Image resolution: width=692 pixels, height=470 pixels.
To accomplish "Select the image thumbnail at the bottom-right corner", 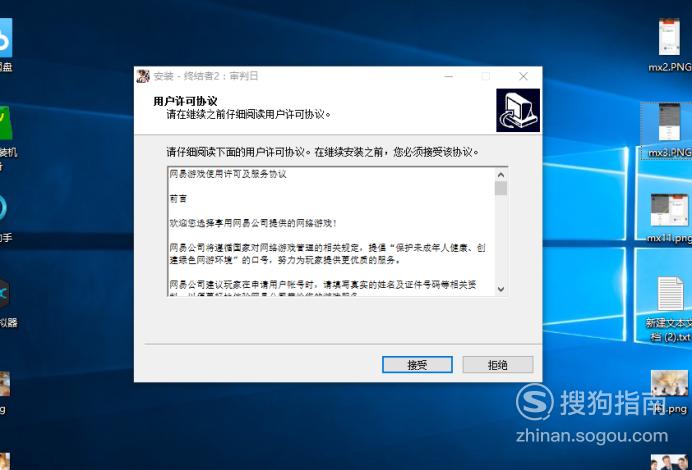I will 671,462.
